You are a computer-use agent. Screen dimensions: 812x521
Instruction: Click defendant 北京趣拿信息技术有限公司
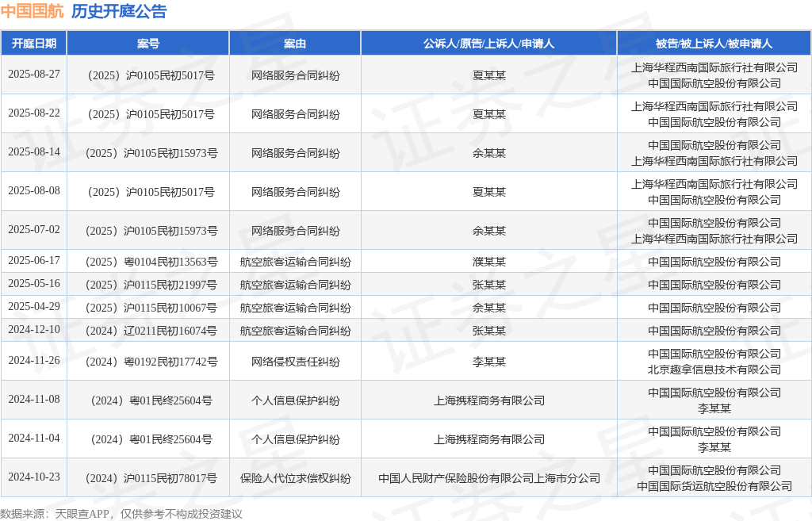[714, 370]
